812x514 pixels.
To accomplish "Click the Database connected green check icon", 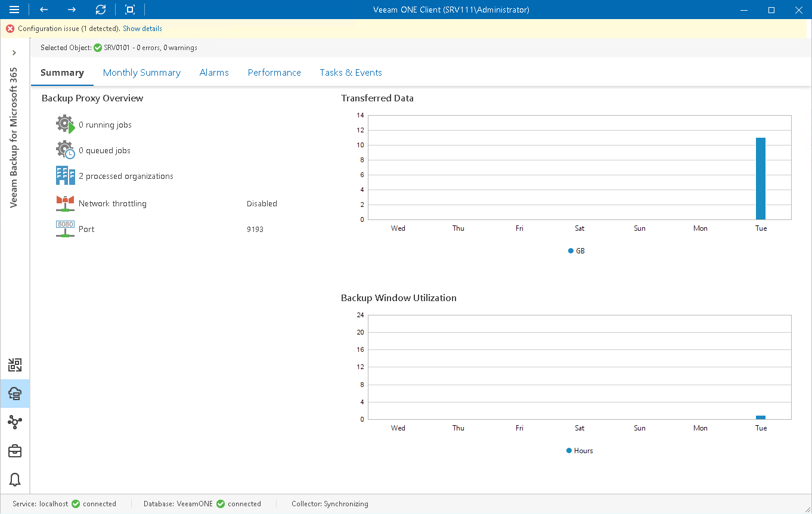I will (x=221, y=504).
